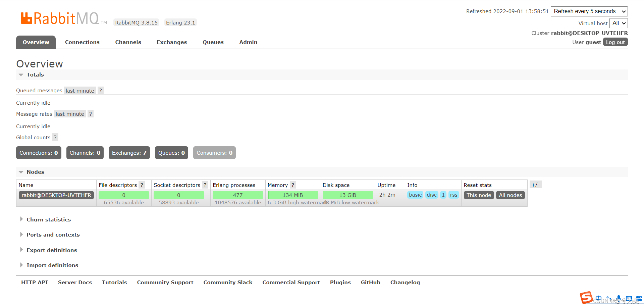Switch to the Channels tab
Image resolution: width=644 pixels, height=307 pixels.
(x=128, y=42)
